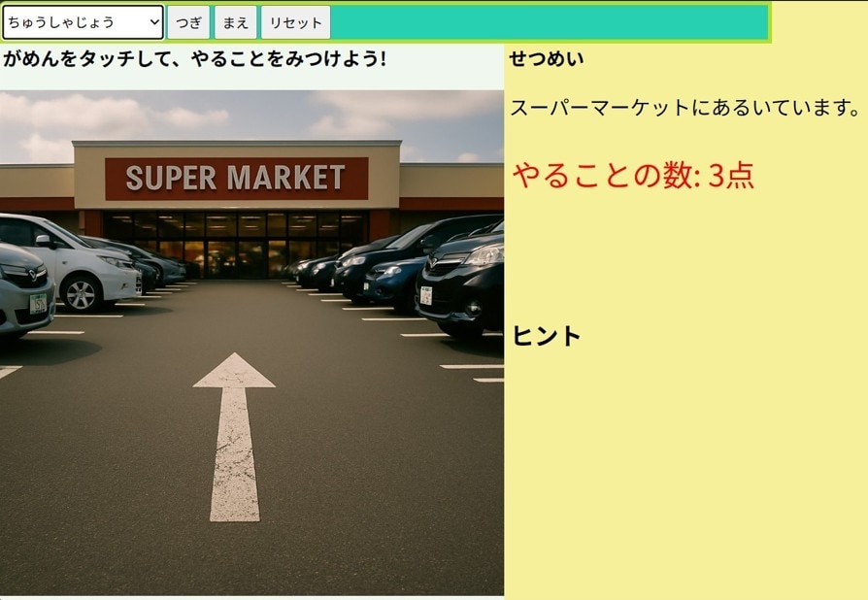Image resolution: width=868 pixels, height=600 pixels.
Task: Tap the white arrow painted on the pavement
Action: 234,437
